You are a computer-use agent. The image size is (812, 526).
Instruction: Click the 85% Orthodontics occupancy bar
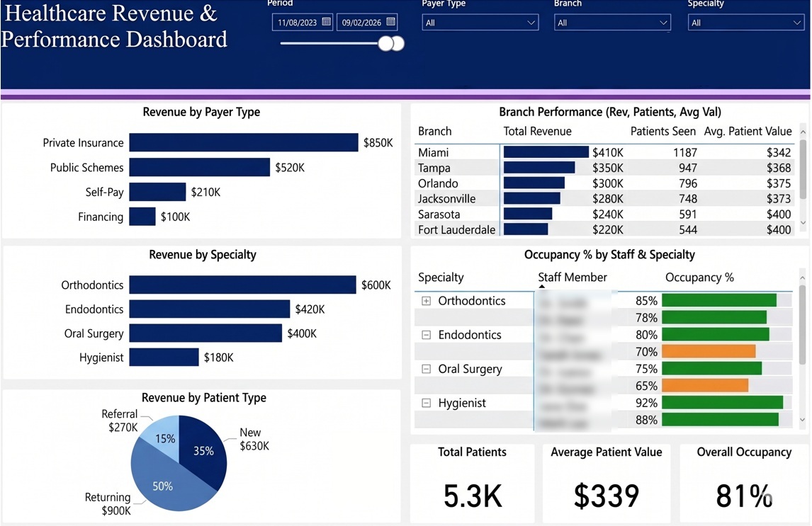point(718,300)
